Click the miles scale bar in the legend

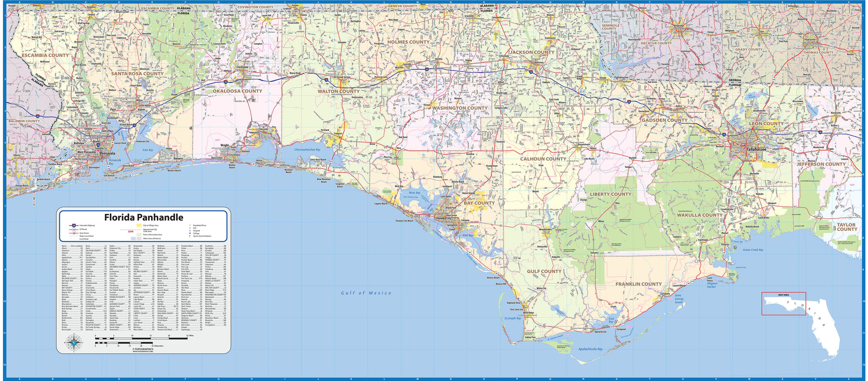141,339
